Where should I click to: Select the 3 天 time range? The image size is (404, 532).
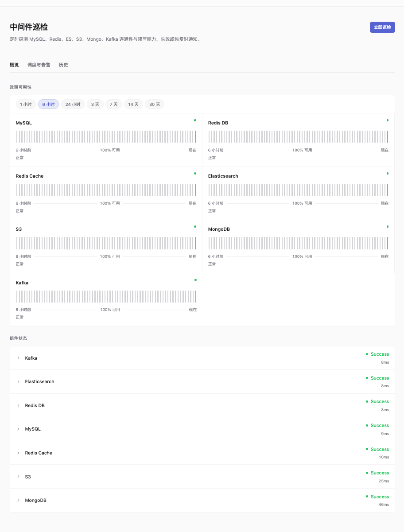[x=95, y=105]
